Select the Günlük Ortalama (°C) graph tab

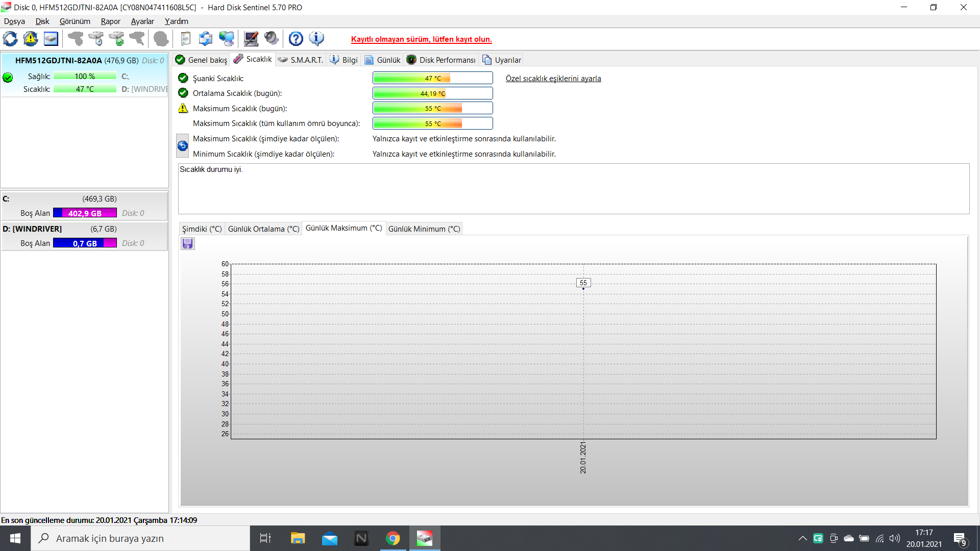coord(263,229)
